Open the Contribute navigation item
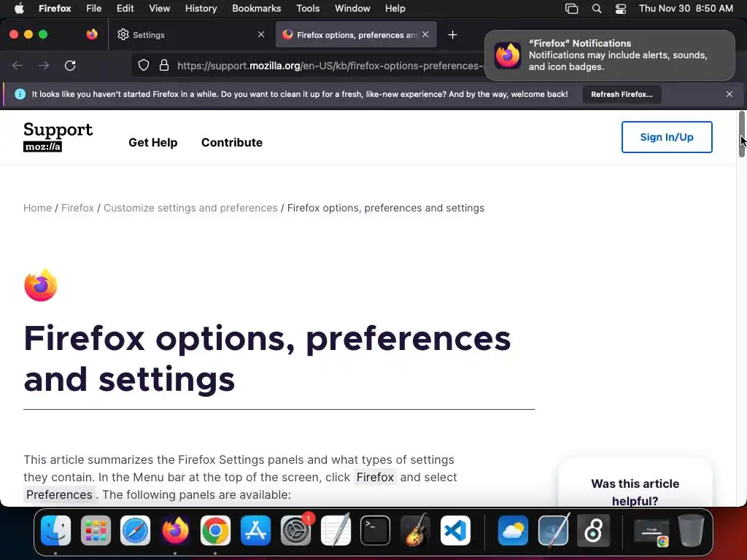 pos(232,142)
